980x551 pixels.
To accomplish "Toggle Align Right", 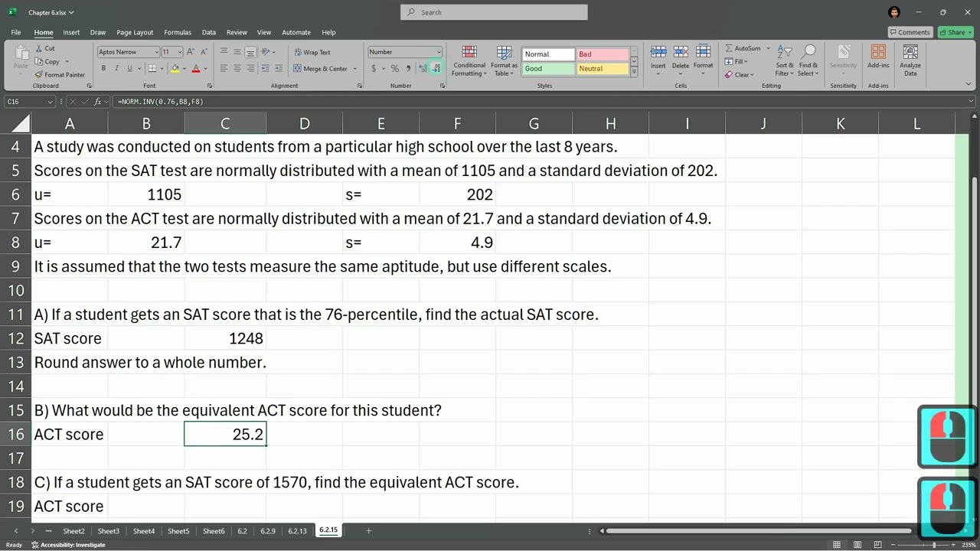I will (250, 69).
